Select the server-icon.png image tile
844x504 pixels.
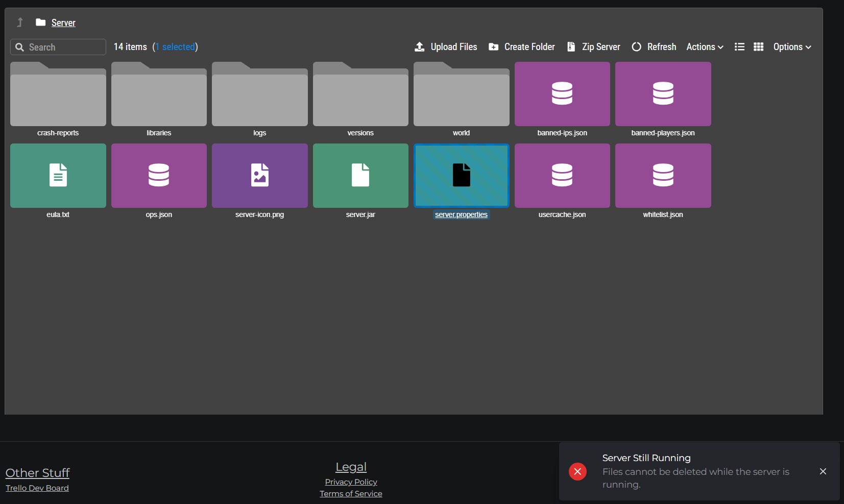click(260, 176)
